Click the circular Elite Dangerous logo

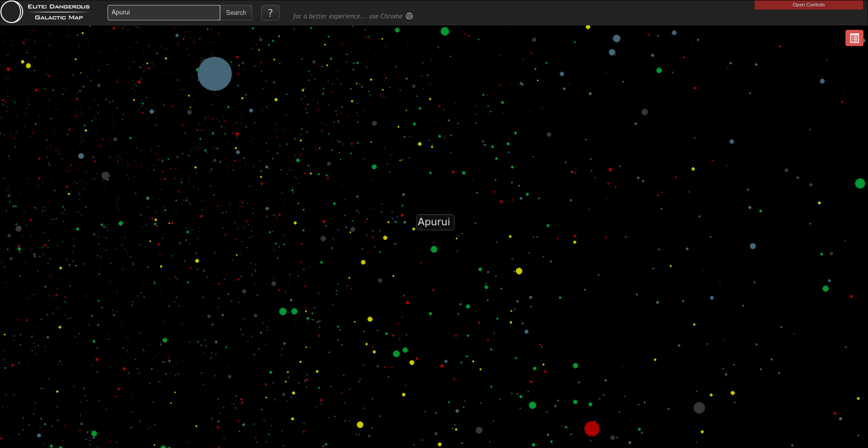[x=12, y=12]
